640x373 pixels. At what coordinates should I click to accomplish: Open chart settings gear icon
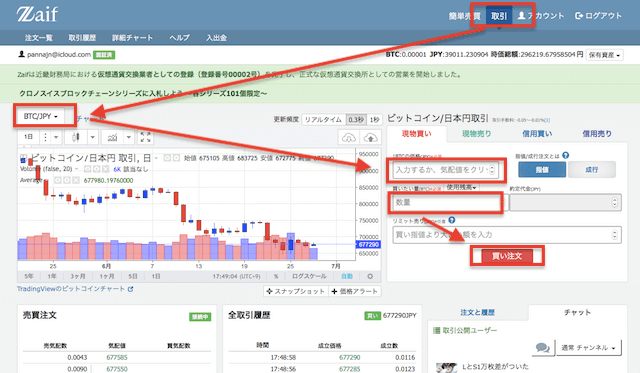click(370, 276)
